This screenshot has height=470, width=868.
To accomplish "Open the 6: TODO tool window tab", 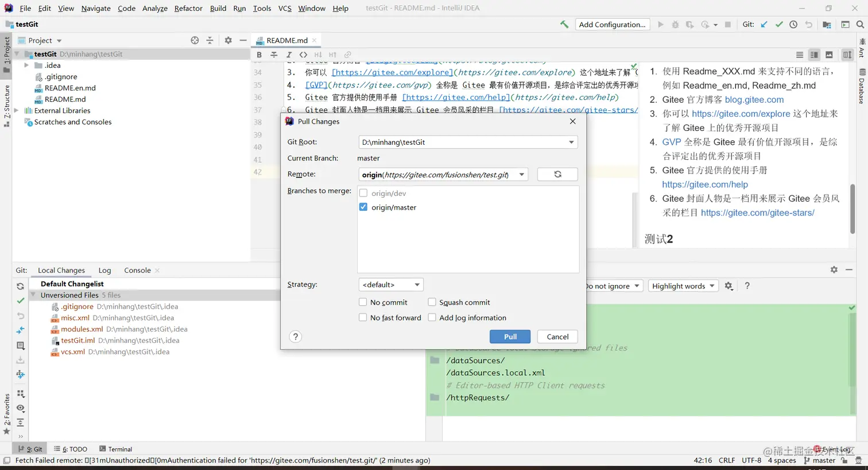I will [71, 449].
